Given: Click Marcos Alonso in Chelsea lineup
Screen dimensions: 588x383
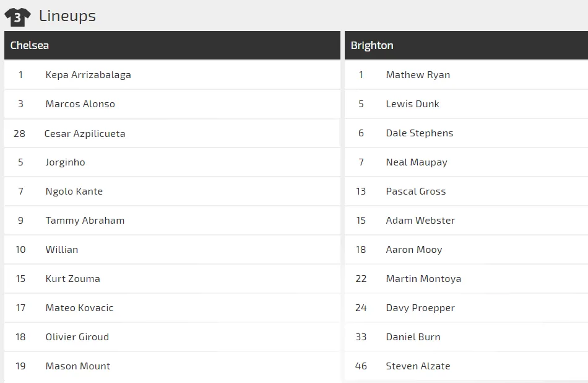Looking at the screenshot, I should pyautogui.click(x=80, y=104).
